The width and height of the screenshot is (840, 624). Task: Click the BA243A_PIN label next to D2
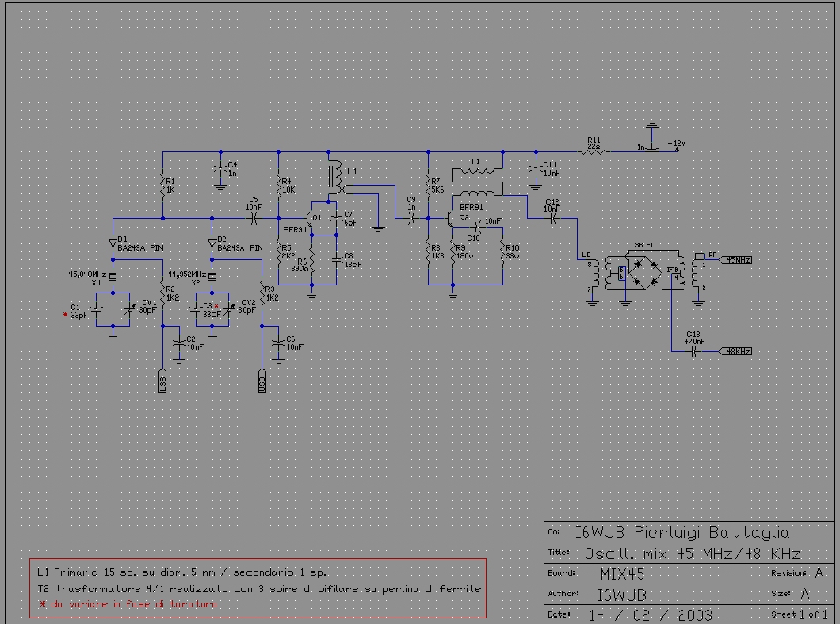click(x=240, y=248)
